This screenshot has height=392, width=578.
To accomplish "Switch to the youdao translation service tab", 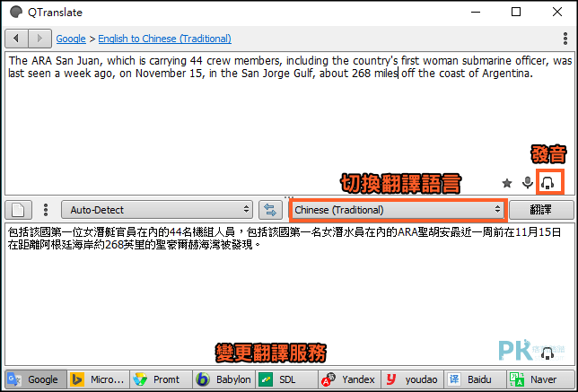I will point(413,379).
